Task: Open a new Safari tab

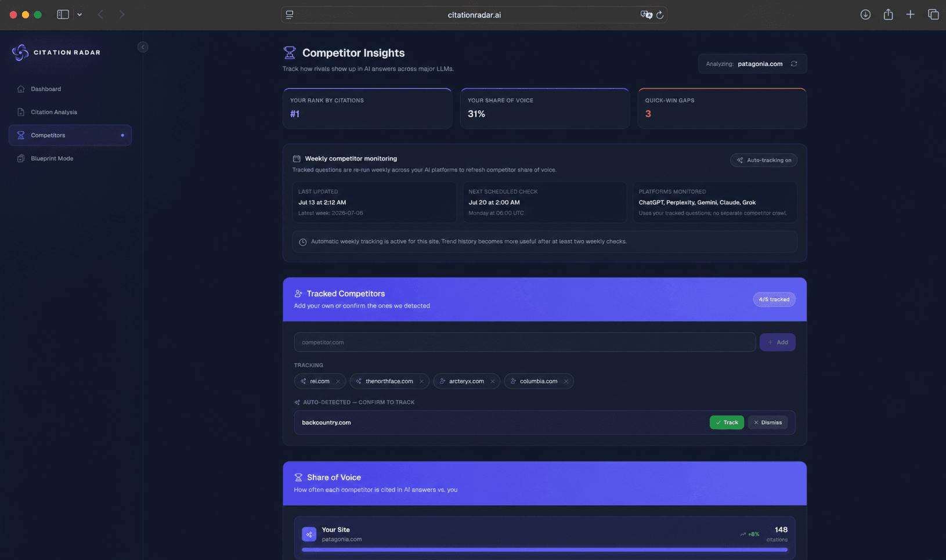Action: click(910, 15)
